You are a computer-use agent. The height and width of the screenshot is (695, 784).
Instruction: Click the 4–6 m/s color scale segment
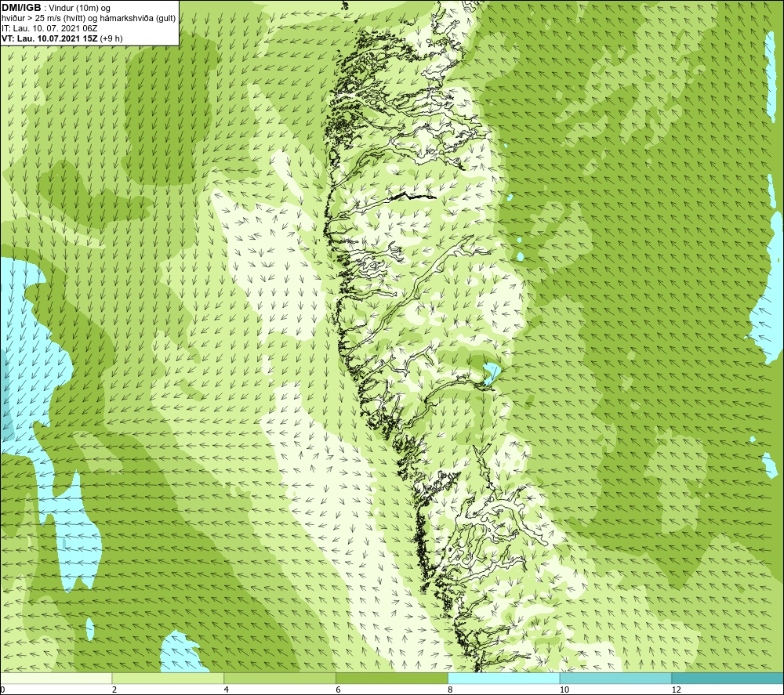pyautogui.click(x=280, y=678)
